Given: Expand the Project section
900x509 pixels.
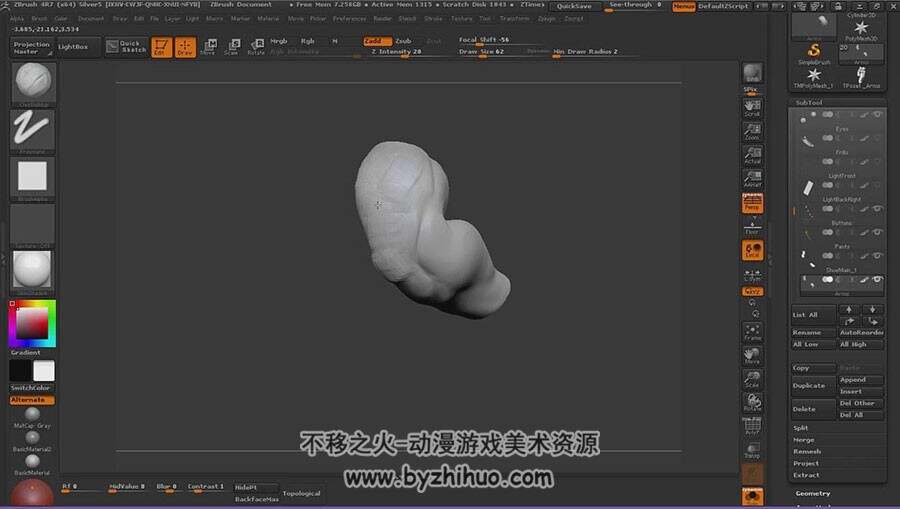Looking at the screenshot, I should coord(806,464).
